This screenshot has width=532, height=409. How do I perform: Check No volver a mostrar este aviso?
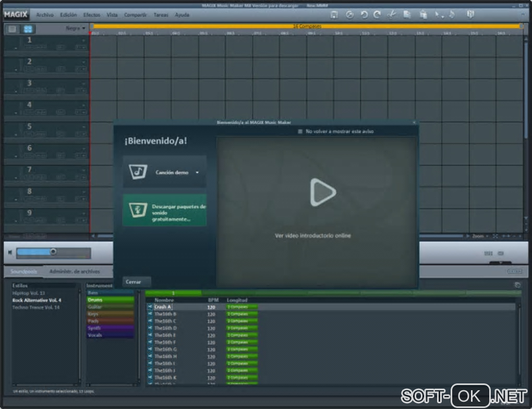(x=300, y=131)
